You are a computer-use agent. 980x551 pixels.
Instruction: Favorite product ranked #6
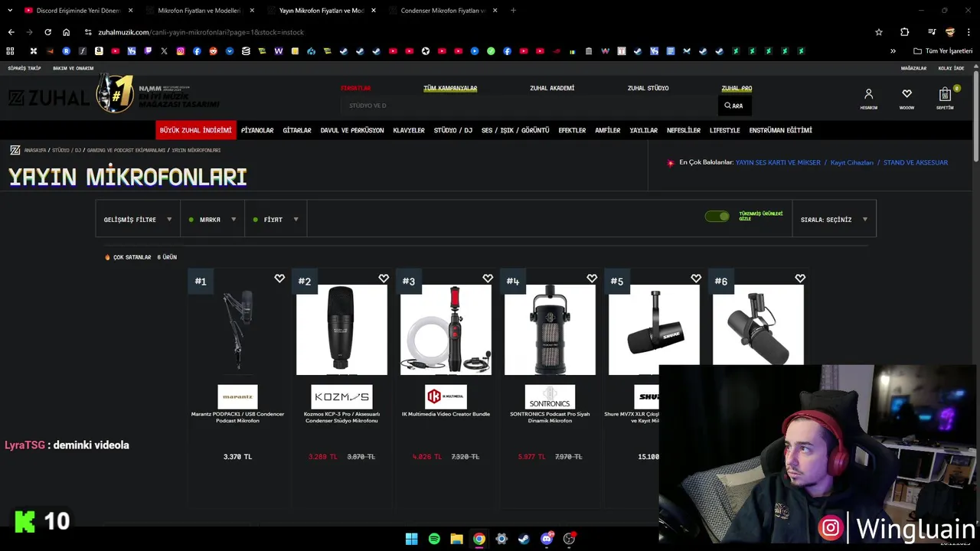point(800,279)
